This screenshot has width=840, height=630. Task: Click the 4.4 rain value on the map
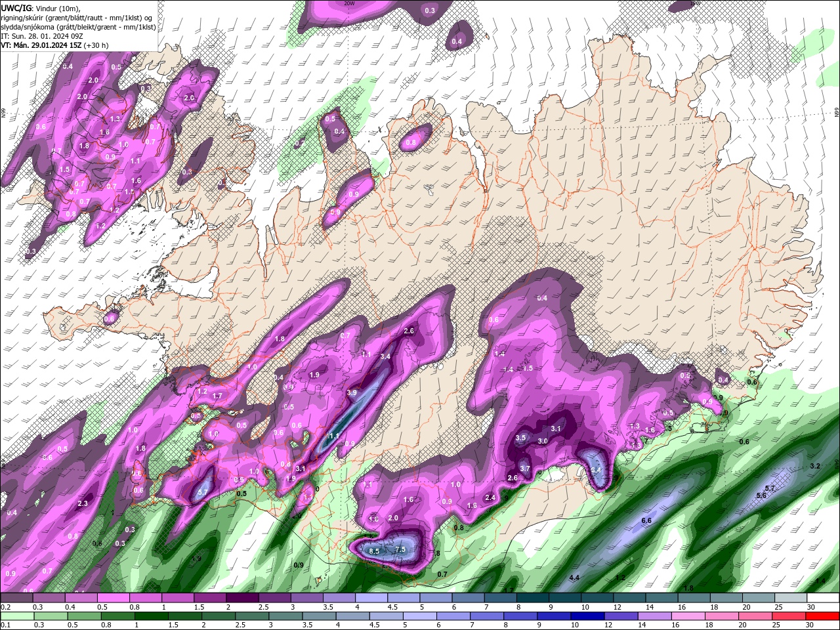[574, 577]
